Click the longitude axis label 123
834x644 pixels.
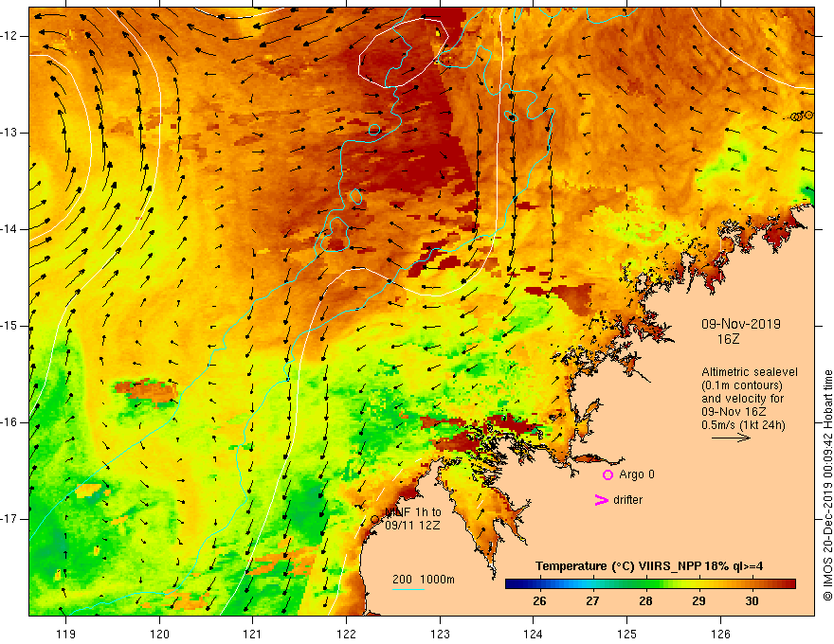440,634
